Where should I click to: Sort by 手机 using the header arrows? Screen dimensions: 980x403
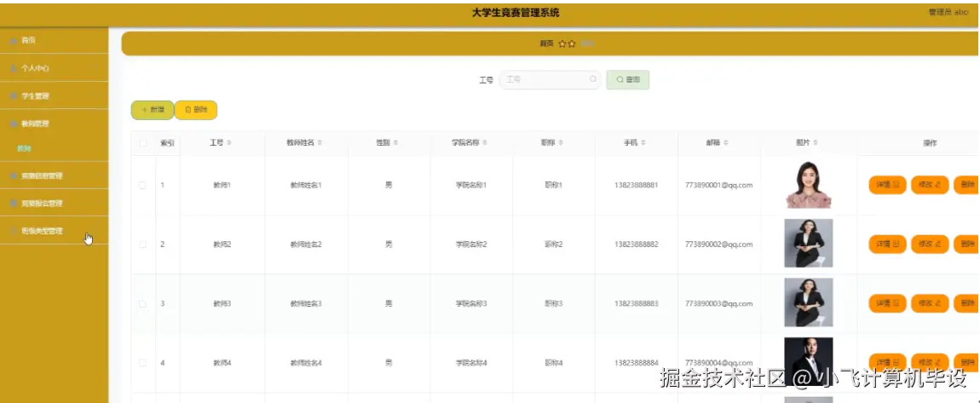[x=643, y=143]
